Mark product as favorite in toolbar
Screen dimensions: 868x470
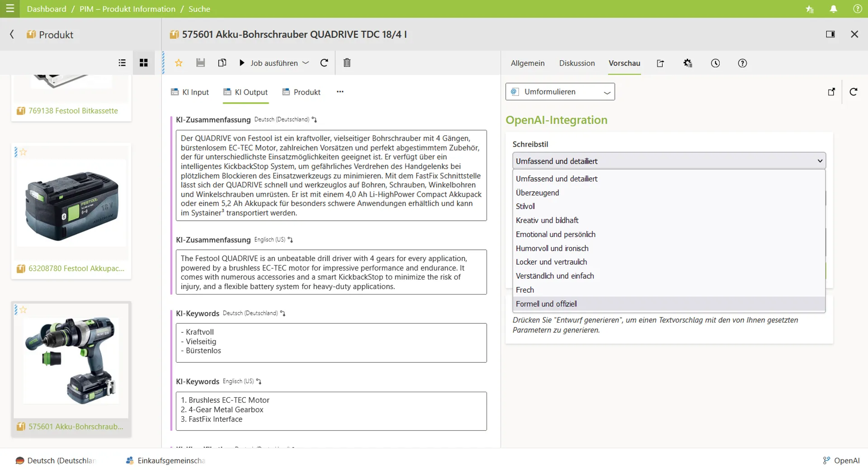click(179, 63)
